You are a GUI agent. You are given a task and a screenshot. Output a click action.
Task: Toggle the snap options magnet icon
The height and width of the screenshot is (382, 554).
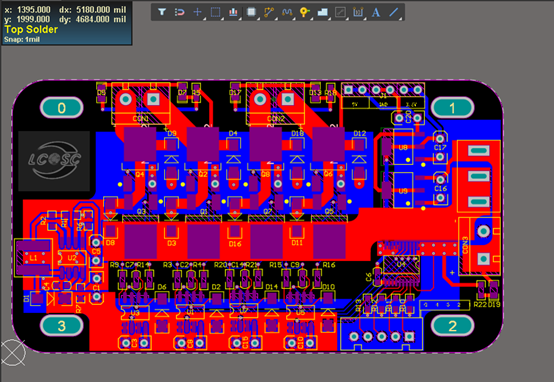coord(179,12)
